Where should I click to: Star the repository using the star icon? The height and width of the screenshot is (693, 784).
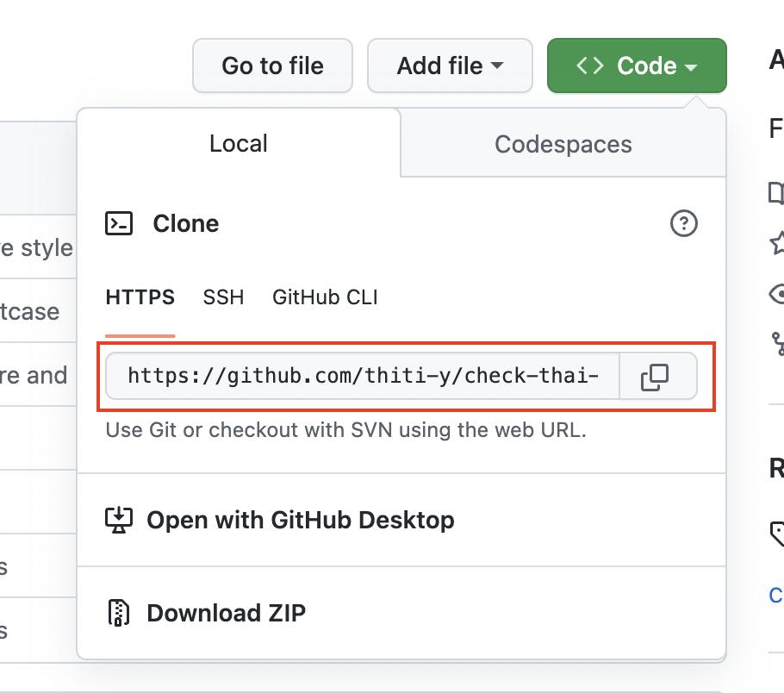(778, 245)
